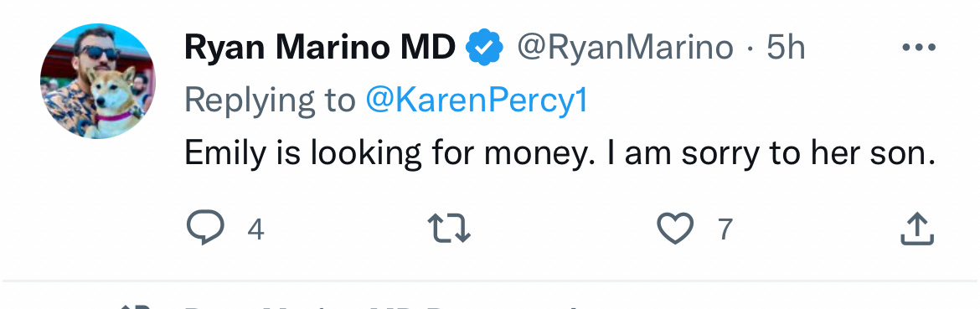Retweet this post using the arrows icon
Viewport: 980px width, 309px height.
pyautogui.click(x=449, y=228)
